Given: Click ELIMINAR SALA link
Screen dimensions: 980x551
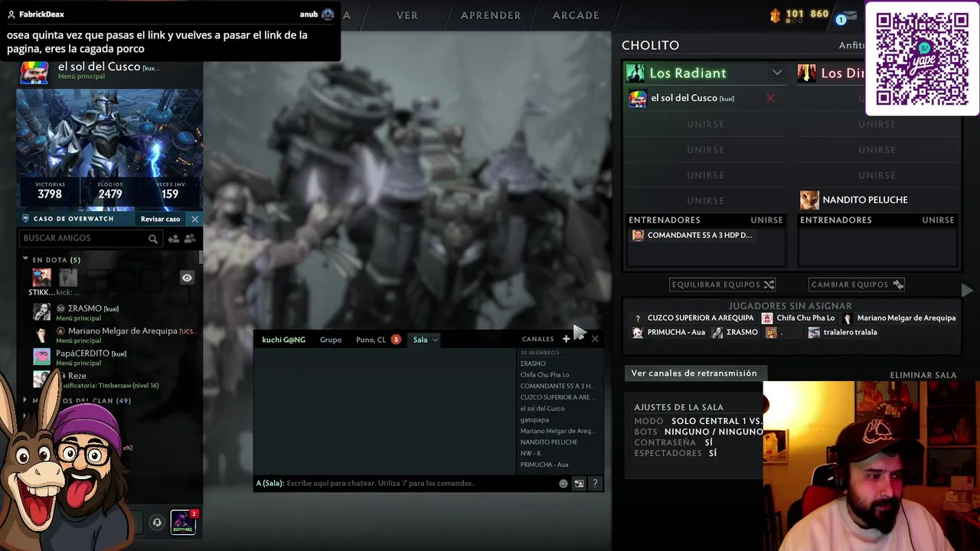Looking at the screenshot, I should tap(923, 375).
